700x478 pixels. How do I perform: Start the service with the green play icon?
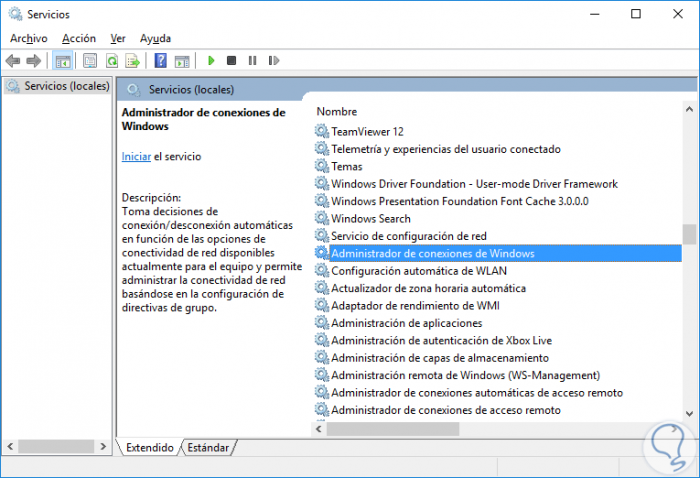211,60
